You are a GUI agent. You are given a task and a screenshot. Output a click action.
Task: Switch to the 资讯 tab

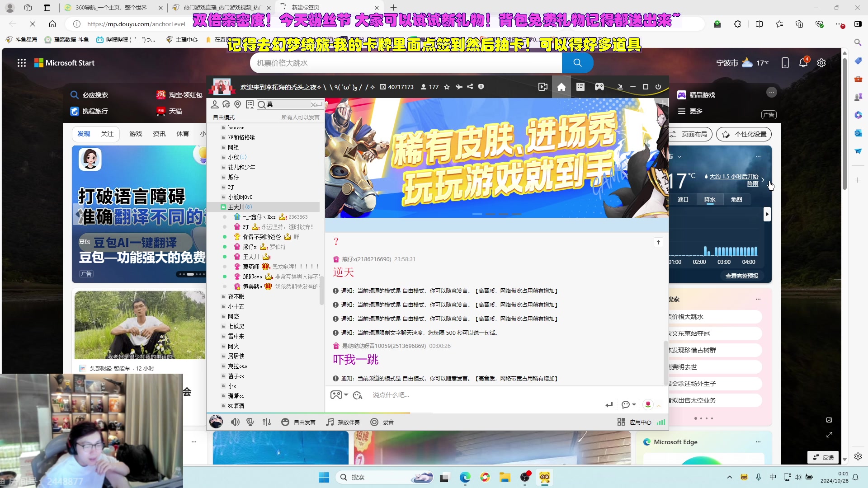[x=159, y=134]
